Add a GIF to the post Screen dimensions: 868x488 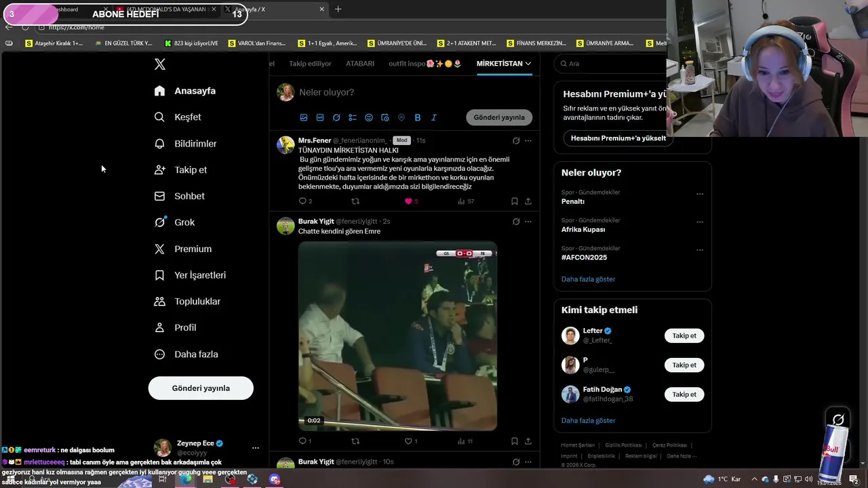point(320,117)
